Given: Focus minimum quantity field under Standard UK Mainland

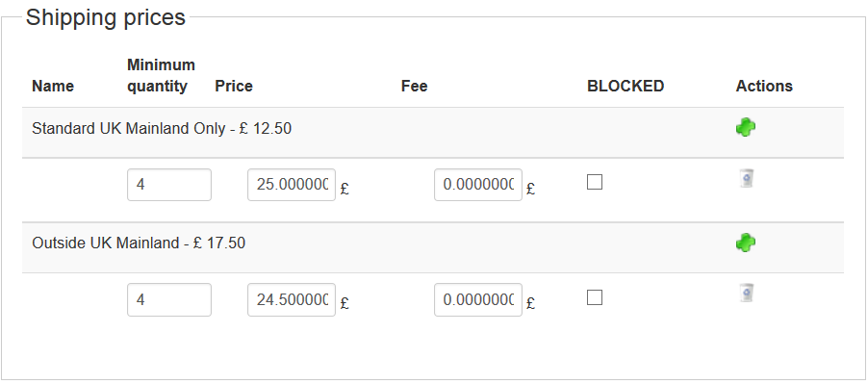Looking at the screenshot, I should pyautogui.click(x=169, y=185).
